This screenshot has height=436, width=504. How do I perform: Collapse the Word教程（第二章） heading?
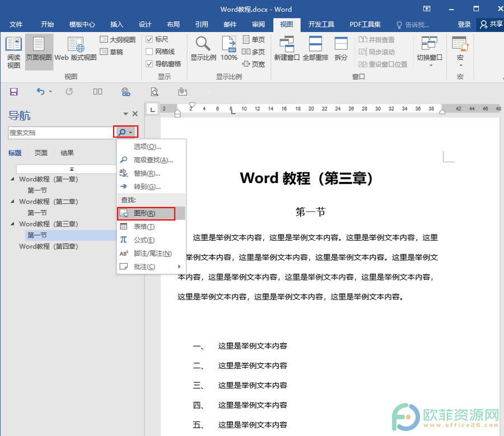pos(12,201)
